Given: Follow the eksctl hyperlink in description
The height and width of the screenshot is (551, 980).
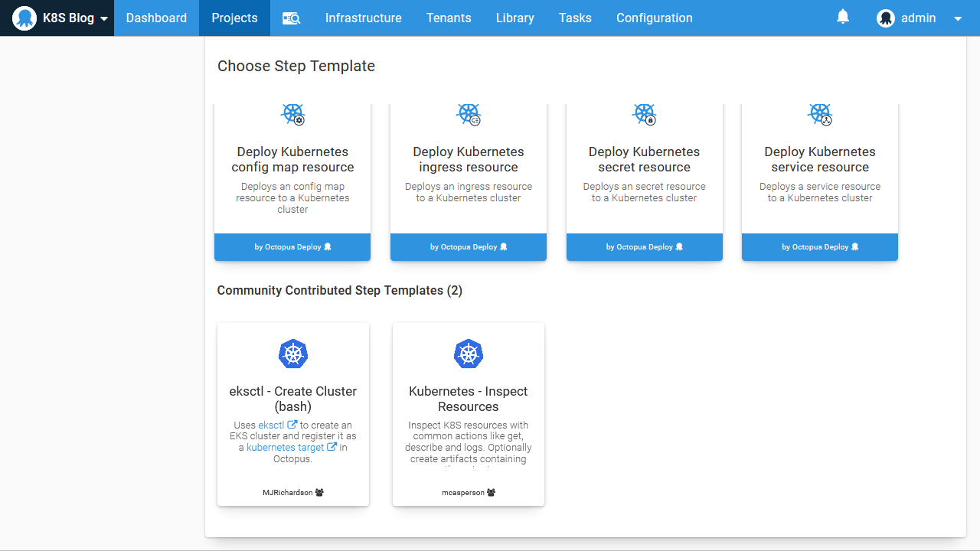Looking at the screenshot, I should 271,425.
